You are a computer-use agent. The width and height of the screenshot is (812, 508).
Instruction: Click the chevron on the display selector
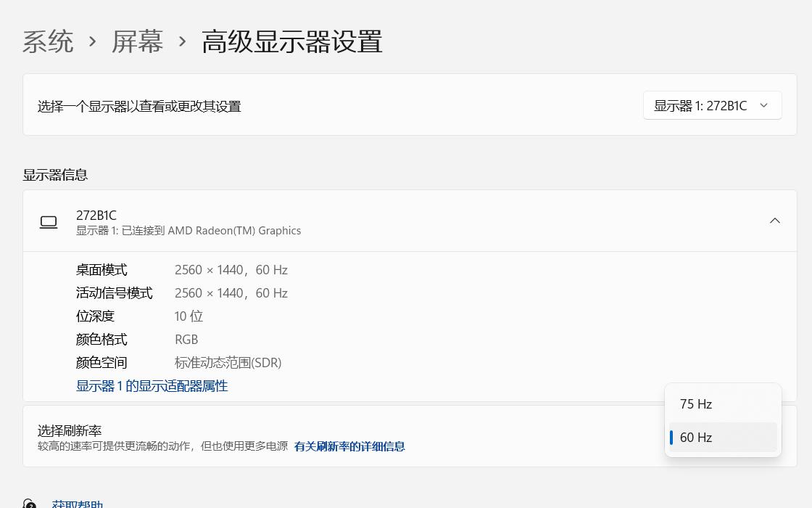[763, 105]
